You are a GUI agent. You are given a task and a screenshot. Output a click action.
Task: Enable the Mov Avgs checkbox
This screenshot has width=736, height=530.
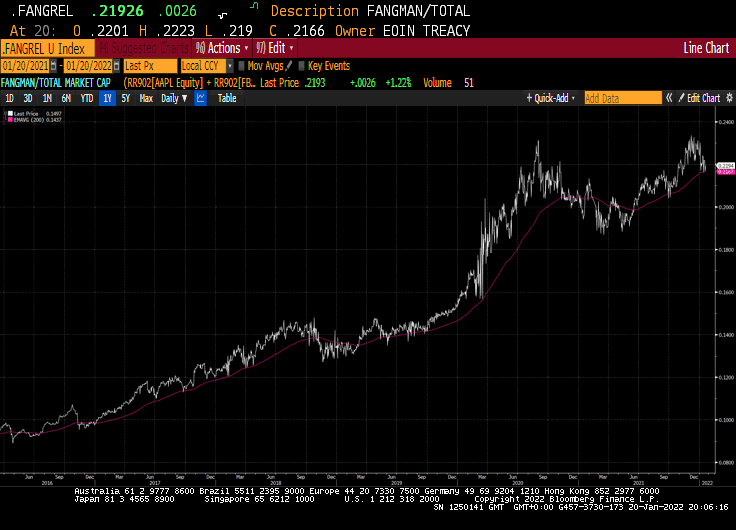click(x=241, y=66)
